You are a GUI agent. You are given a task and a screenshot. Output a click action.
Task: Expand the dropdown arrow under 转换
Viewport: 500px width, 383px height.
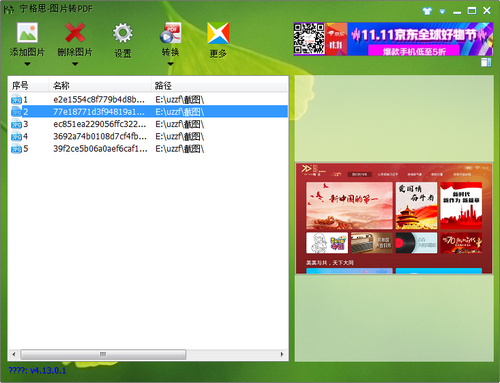170,64
